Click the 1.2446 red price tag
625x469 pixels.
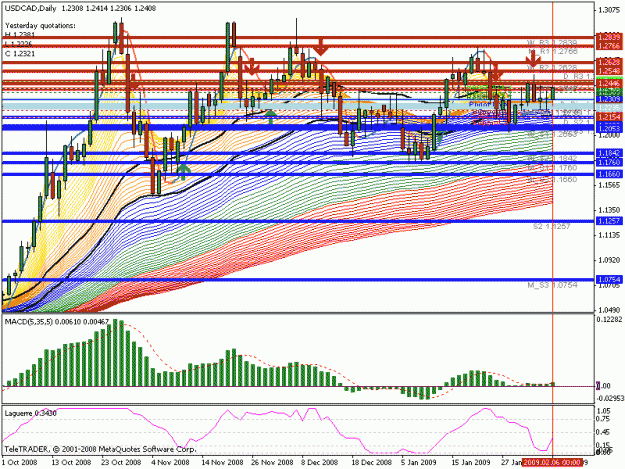tap(609, 83)
